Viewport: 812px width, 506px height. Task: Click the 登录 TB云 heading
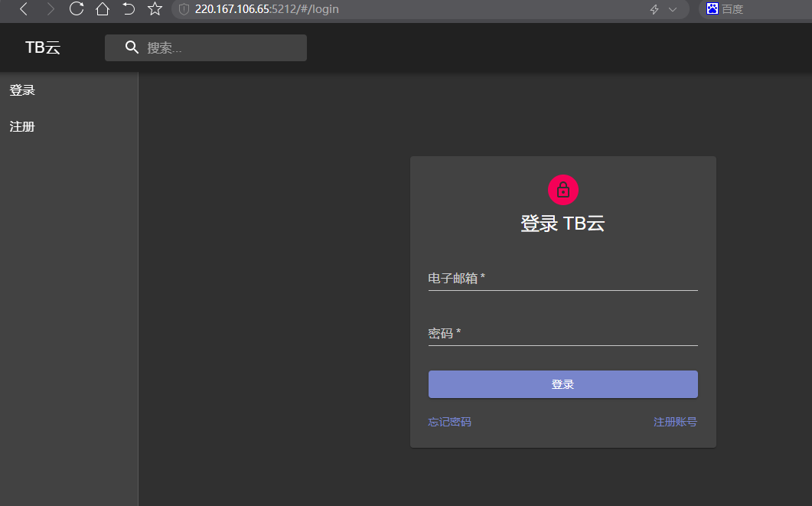click(563, 224)
